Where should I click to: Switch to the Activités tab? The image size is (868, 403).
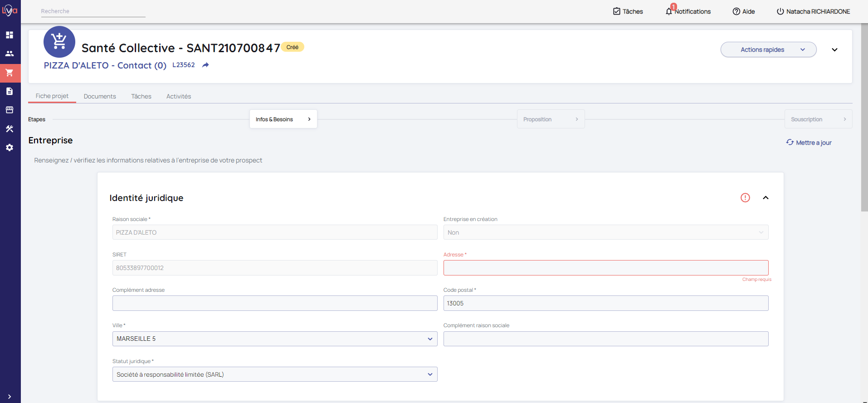[179, 96]
